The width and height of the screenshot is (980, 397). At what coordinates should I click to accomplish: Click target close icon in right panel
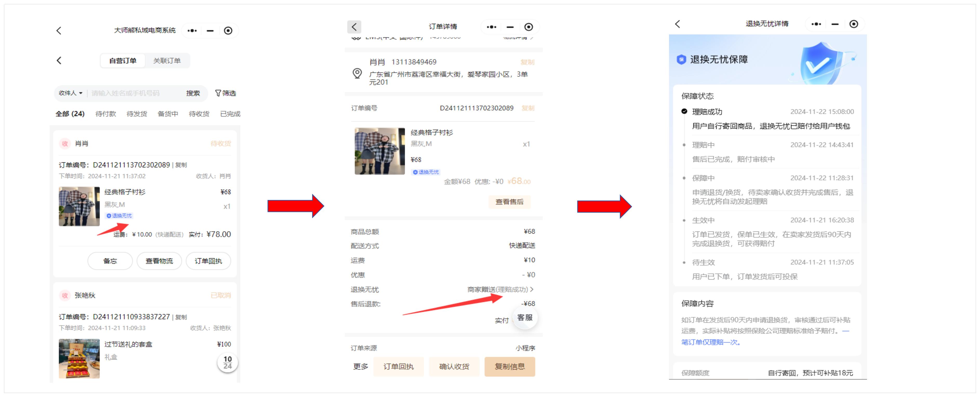tap(854, 24)
